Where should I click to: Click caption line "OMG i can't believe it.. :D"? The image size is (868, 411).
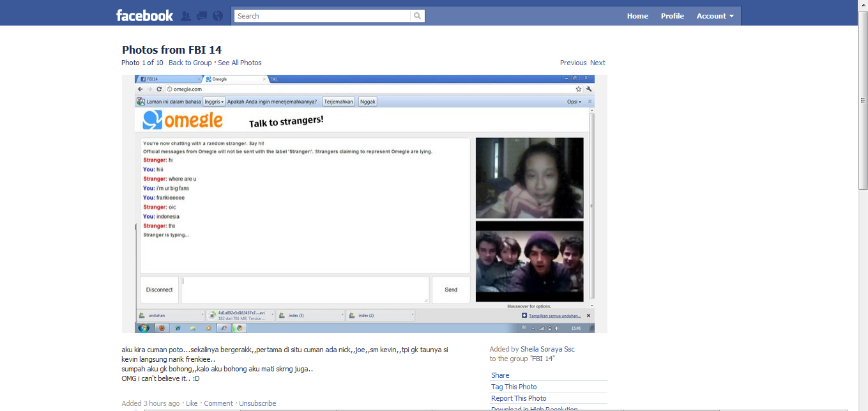pos(161,378)
